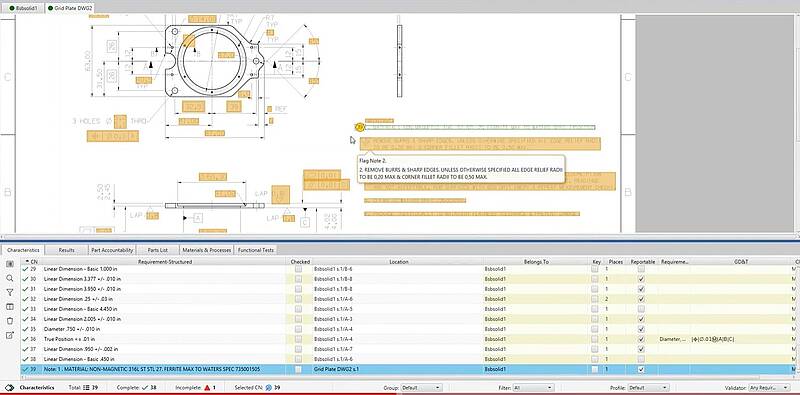Click the yellow balloon marker on the drawing note
The width and height of the screenshot is (800, 395).
360,127
